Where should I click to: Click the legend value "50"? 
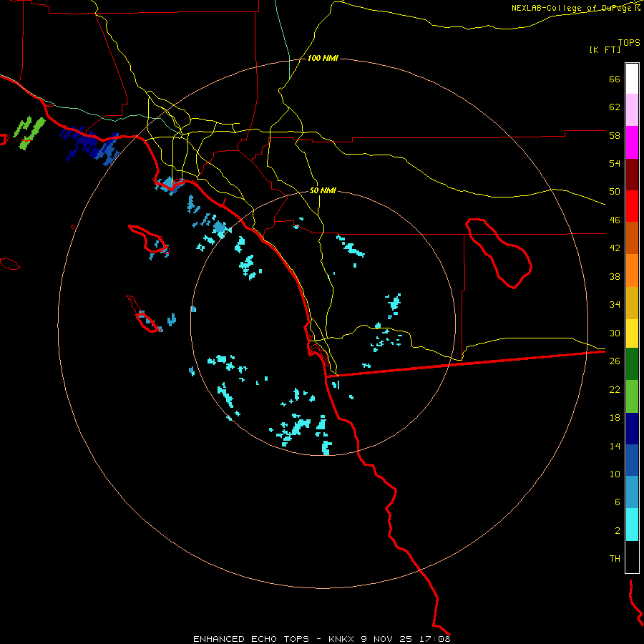(615, 192)
